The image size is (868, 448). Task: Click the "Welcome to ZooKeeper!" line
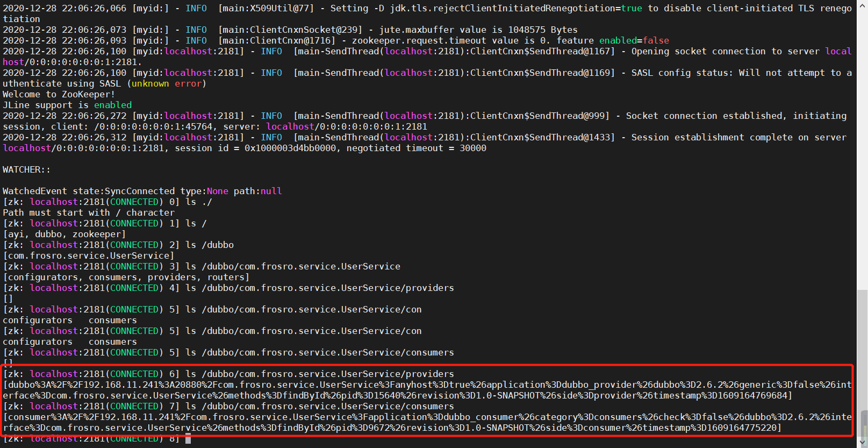coord(59,94)
